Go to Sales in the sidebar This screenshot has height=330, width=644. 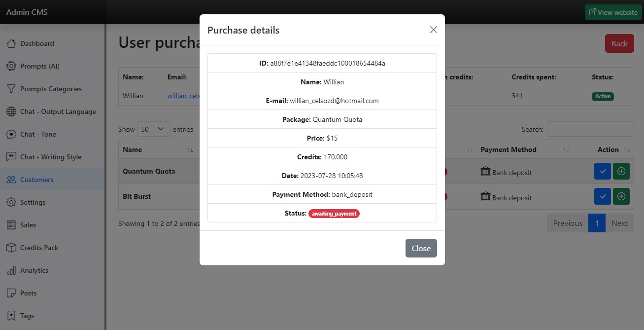pyautogui.click(x=28, y=225)
